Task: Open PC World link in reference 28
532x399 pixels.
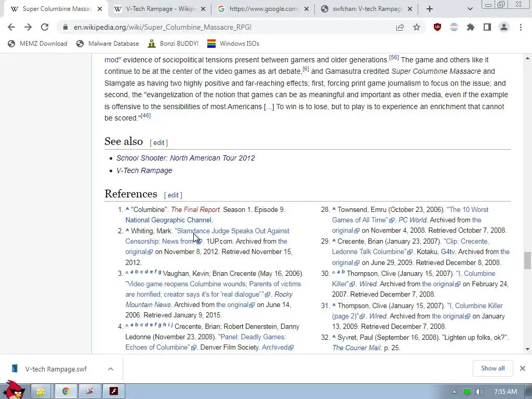Action: click(412, 220)
